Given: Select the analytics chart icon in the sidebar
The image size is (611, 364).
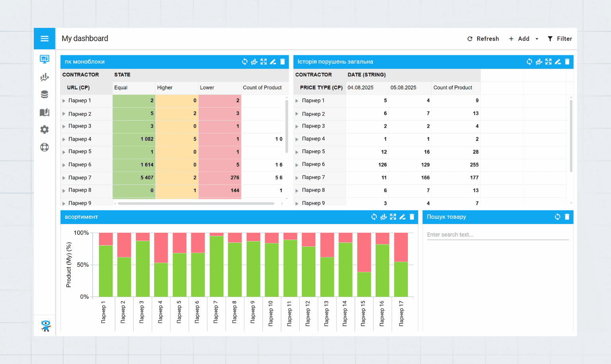Looking at the screenshot, I should 44,77.
